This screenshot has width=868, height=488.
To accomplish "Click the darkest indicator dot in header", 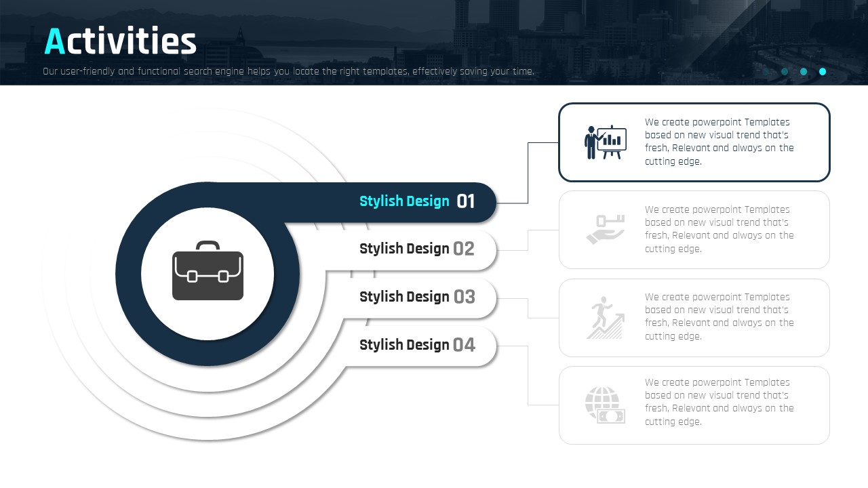I will [766, 71].
